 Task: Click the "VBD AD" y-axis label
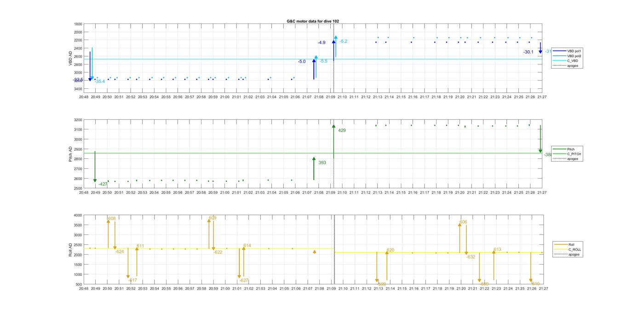[x=71, y=58]
